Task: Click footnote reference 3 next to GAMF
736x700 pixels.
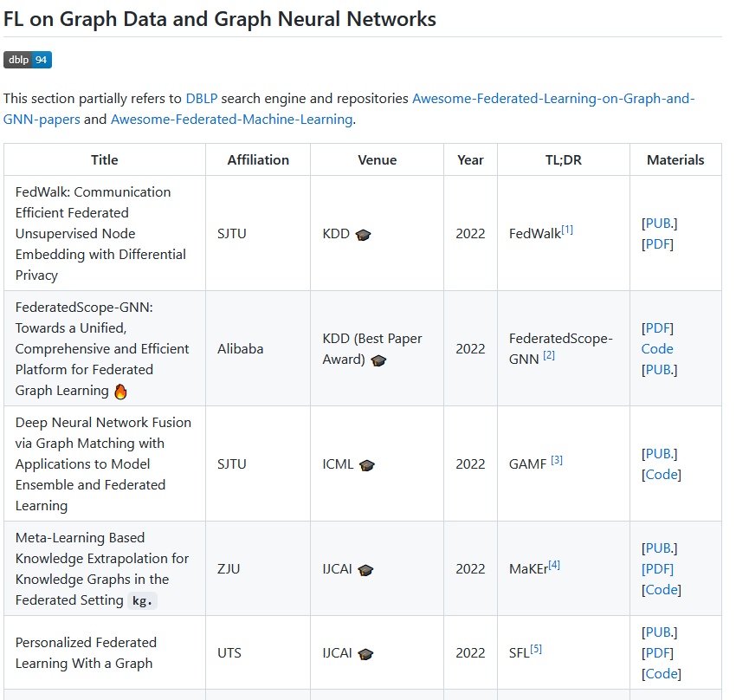Action: (557, 460)
